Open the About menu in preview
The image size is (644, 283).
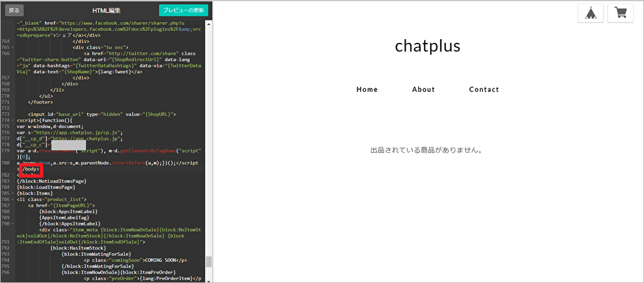(424, 89)
